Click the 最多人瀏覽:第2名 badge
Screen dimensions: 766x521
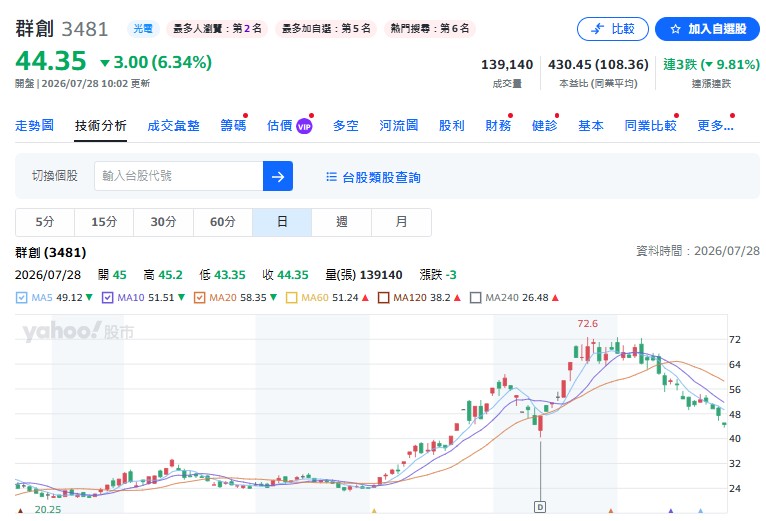click(217, 29)
